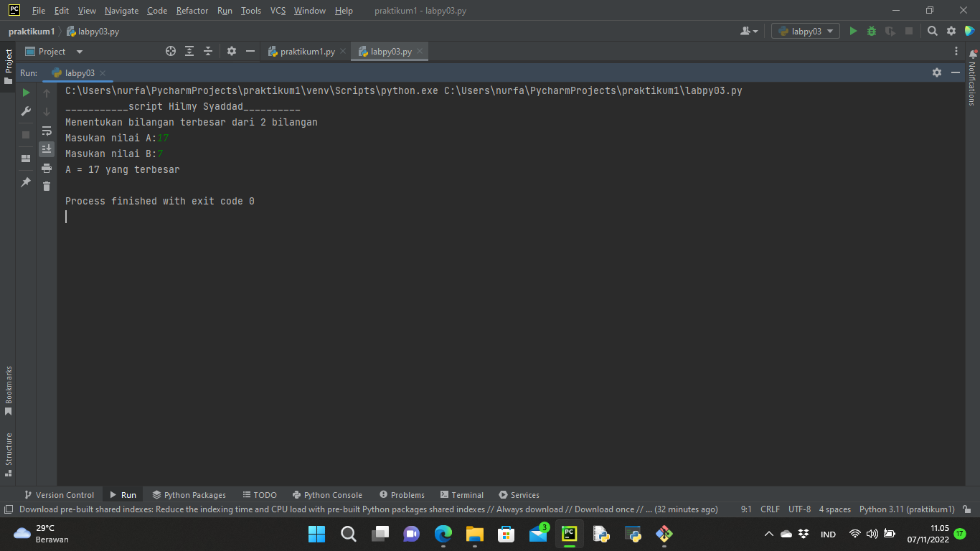Viewport: 980px width, 551px height.
Task: Rerun the labpy03 script
Action: point(25,93)
